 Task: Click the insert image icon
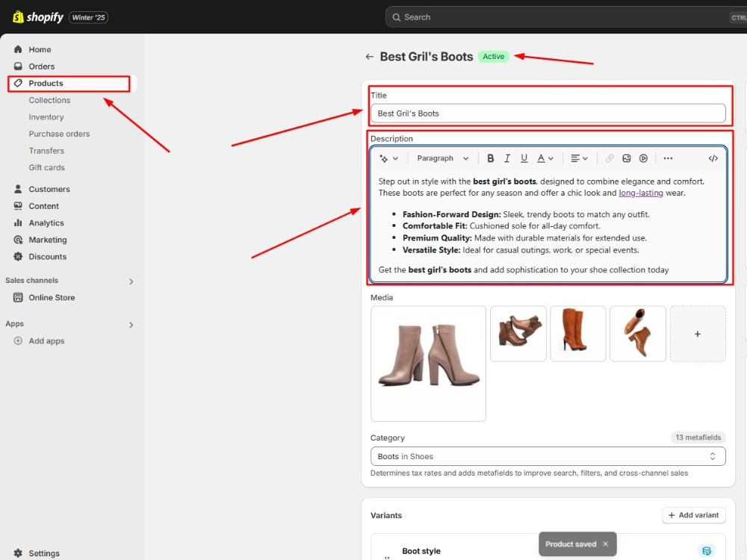tap(627, 158)
